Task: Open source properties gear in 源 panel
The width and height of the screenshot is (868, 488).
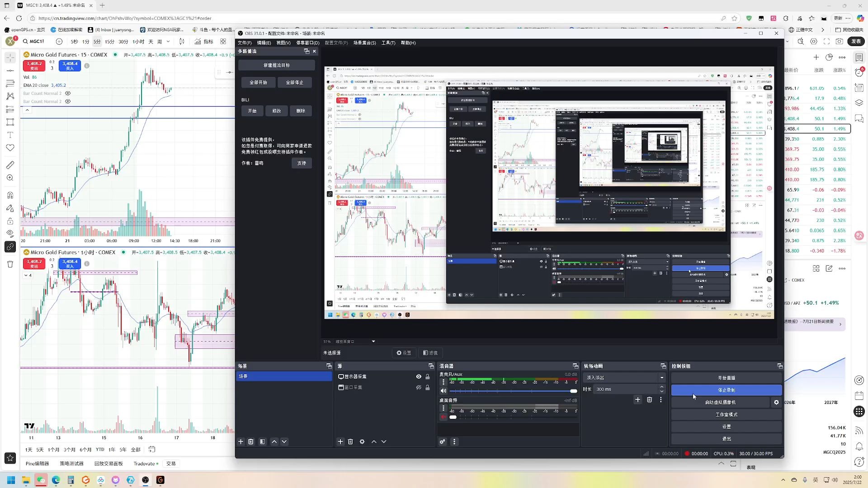Action: click(x=362, y=441)
